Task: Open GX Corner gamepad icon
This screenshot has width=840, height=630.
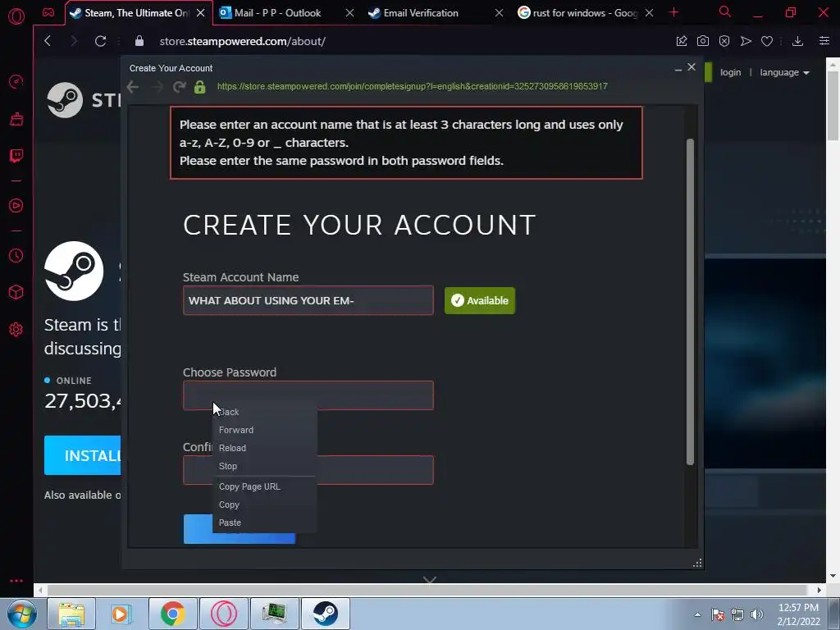Action: tap(48, 12)
